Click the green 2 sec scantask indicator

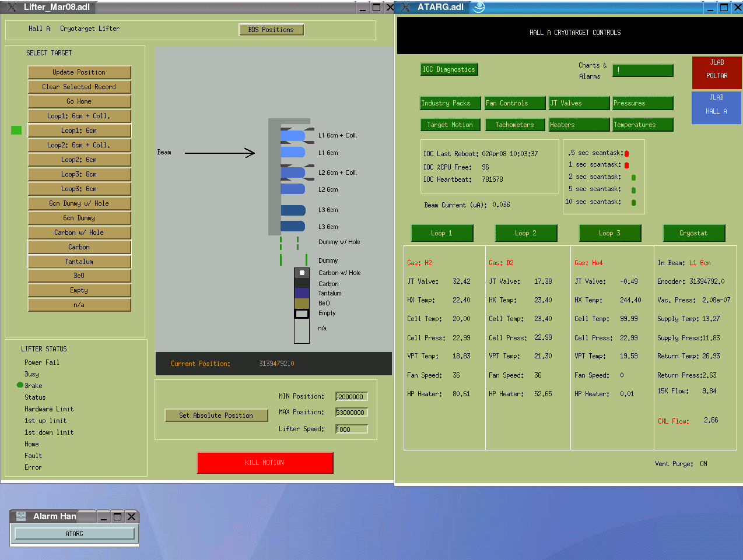click(x=634, y=178)
